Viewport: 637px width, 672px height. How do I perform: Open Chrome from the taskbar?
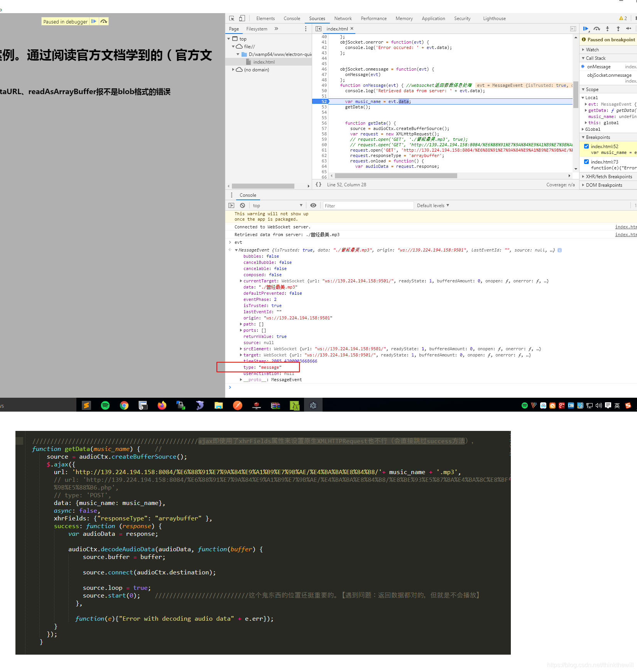tap(124, 405)
